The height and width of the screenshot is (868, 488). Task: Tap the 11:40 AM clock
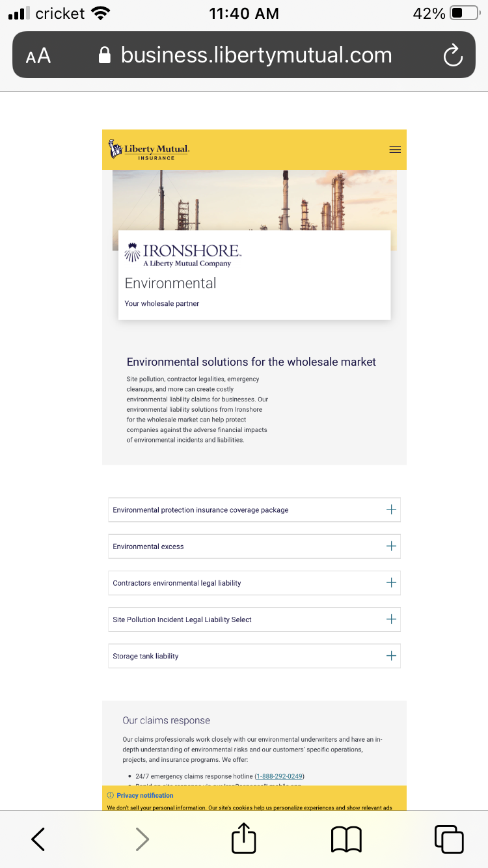tap(244, 13)
